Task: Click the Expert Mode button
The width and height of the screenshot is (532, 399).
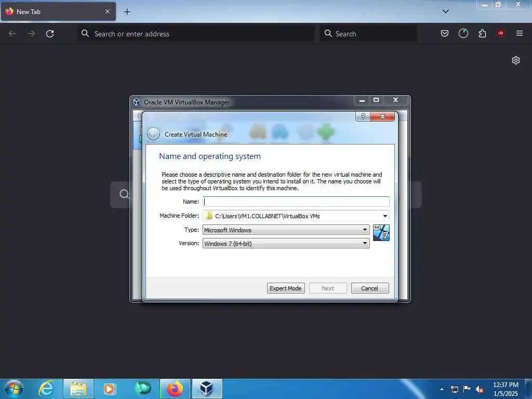Action: pos(286,288)
